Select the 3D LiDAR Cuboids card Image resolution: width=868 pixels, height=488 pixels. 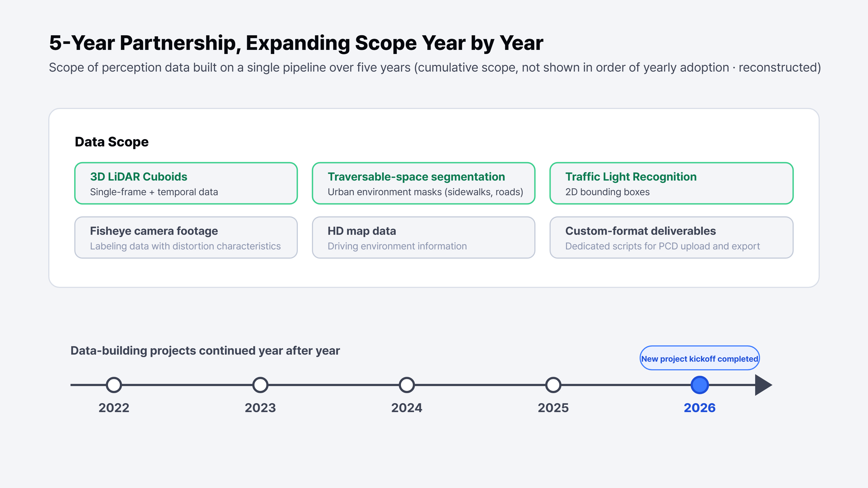[x=186, y=183]
